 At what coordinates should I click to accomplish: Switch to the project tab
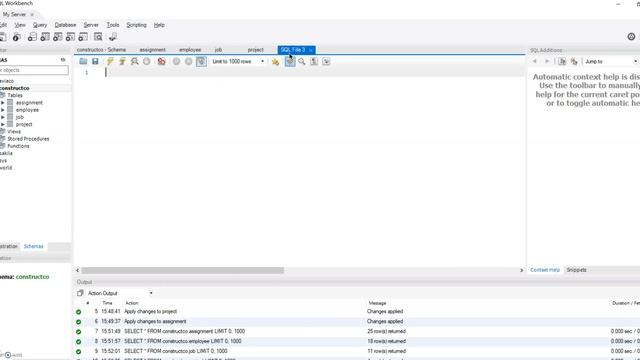pyautogui.click(x=256, y=50)
